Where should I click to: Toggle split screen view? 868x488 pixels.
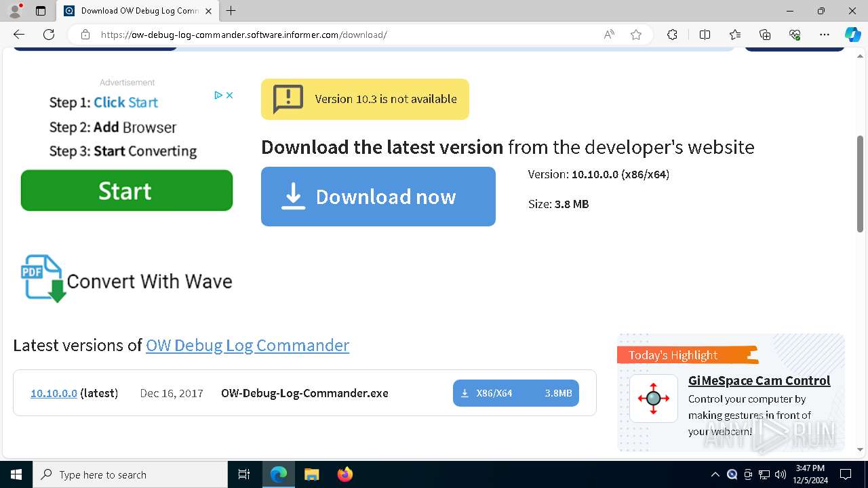pyautogui.click(x=705, y=35)
